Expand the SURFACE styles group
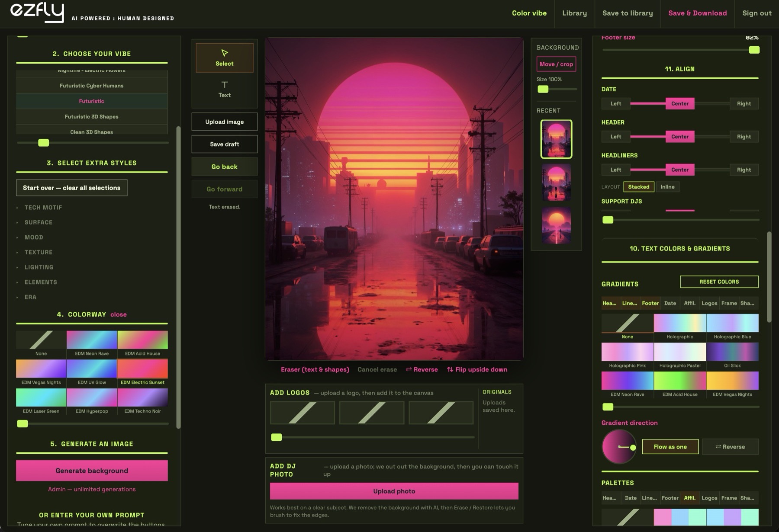 (x=38, y=222)
